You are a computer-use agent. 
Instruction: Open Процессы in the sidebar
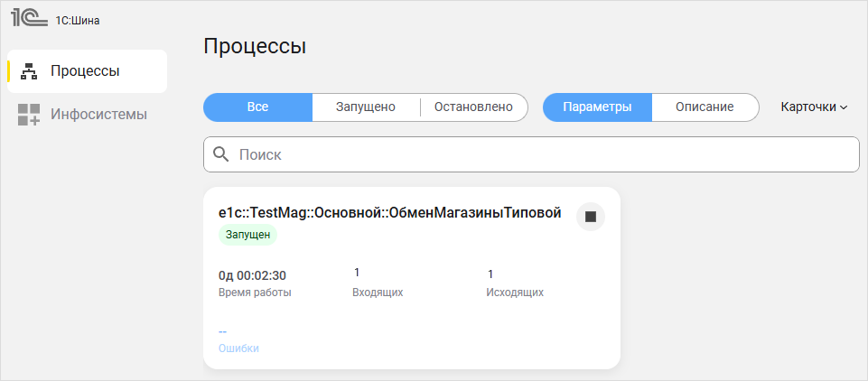[86, 71]
